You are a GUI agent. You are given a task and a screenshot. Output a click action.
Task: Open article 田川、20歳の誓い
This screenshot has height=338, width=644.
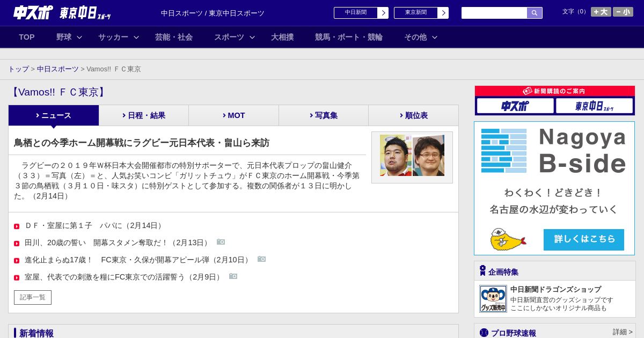coord(118,243)
